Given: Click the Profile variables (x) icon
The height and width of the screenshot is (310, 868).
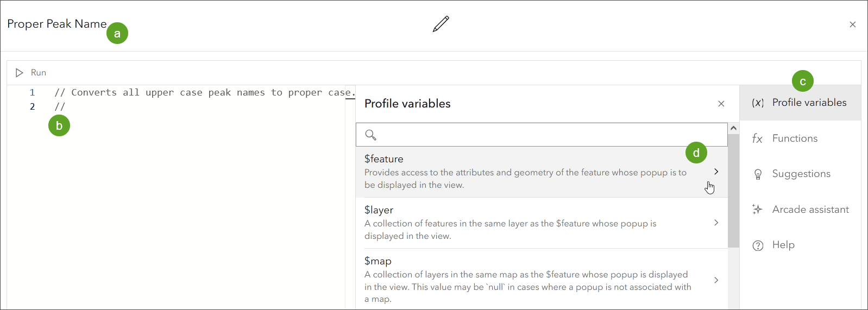Looking at the screenshot, I should click(x=758, y=103).
